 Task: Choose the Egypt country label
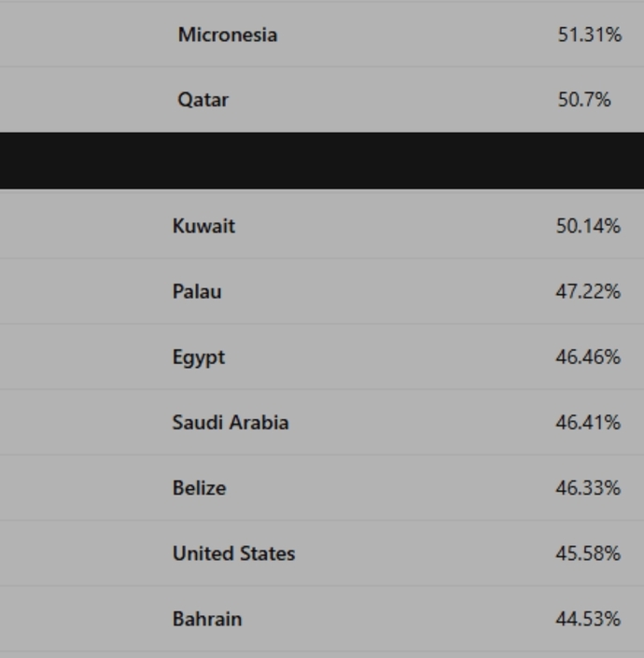tap(199, 357)
